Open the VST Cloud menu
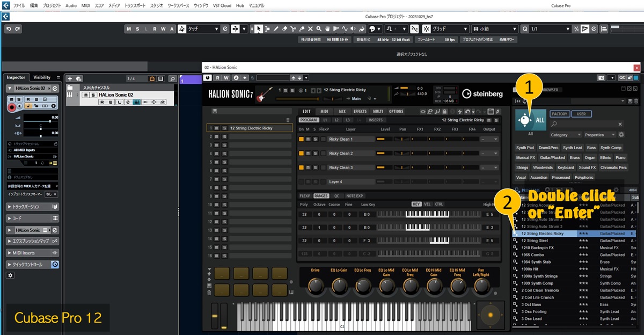Viewport: 644px width, 335px height. coord(222,5)
